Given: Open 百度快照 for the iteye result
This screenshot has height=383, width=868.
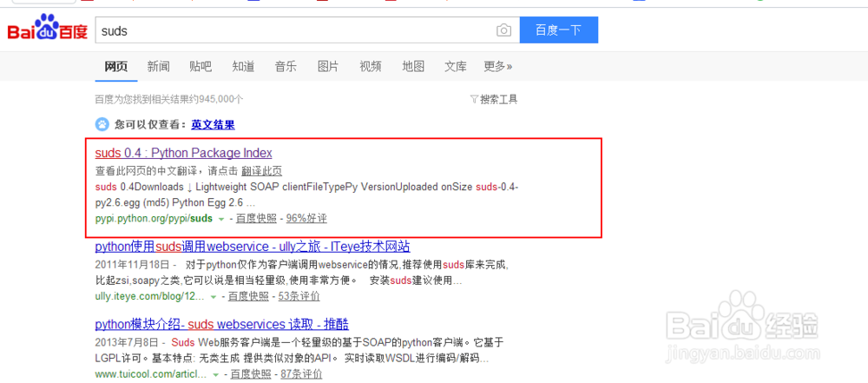Looking at the screenshot, I should click(x=248, y=296).
